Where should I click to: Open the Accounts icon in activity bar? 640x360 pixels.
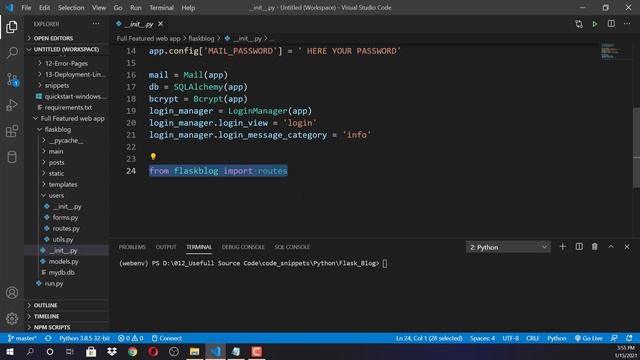12,293
